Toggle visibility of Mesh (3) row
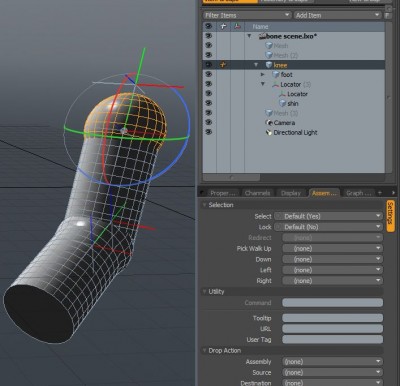 click(x=209, y=113)
